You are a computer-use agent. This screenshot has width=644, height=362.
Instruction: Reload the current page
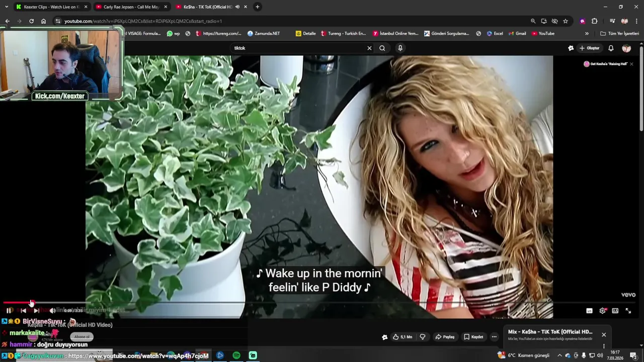[x=31, y=21]
